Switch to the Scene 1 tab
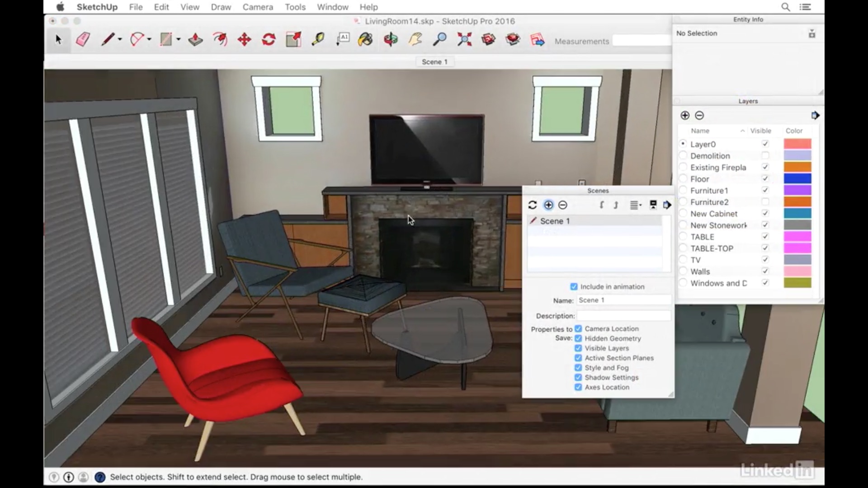868x488 pixels. click(434, 62)
